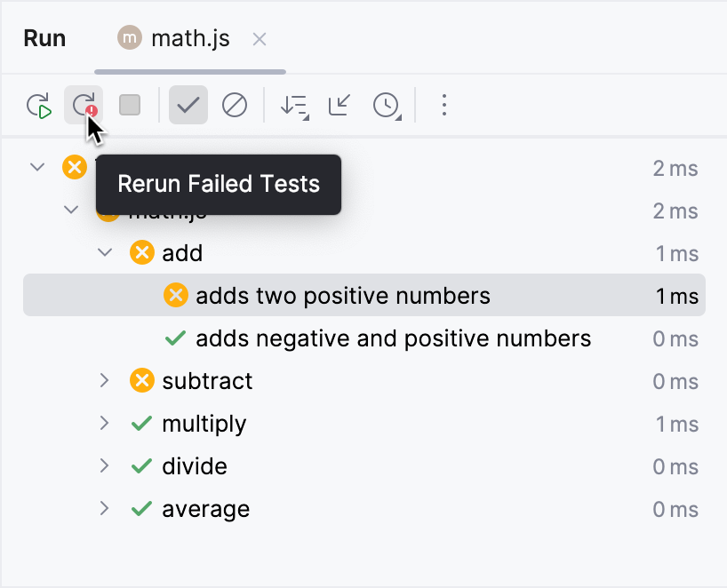The image size is (727, 588).
Task: Click the failed status icon beside subtract
Action: (x=140, y=380)
